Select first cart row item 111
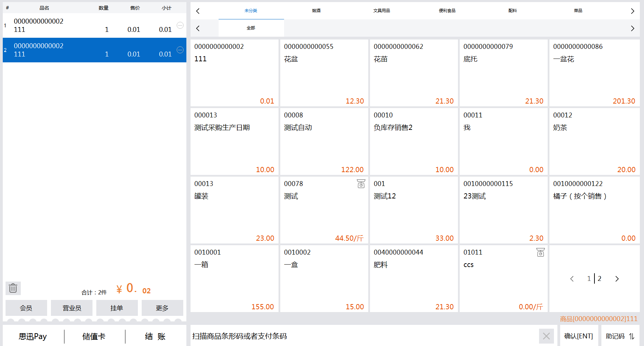Screen dimensions: 644x346 click(95, 25)
